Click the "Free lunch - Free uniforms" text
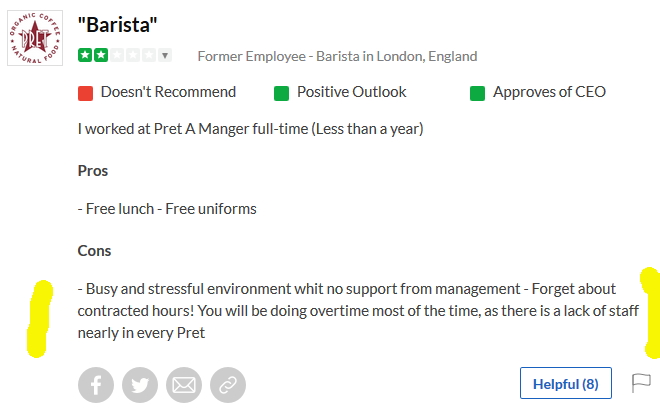 167,209
